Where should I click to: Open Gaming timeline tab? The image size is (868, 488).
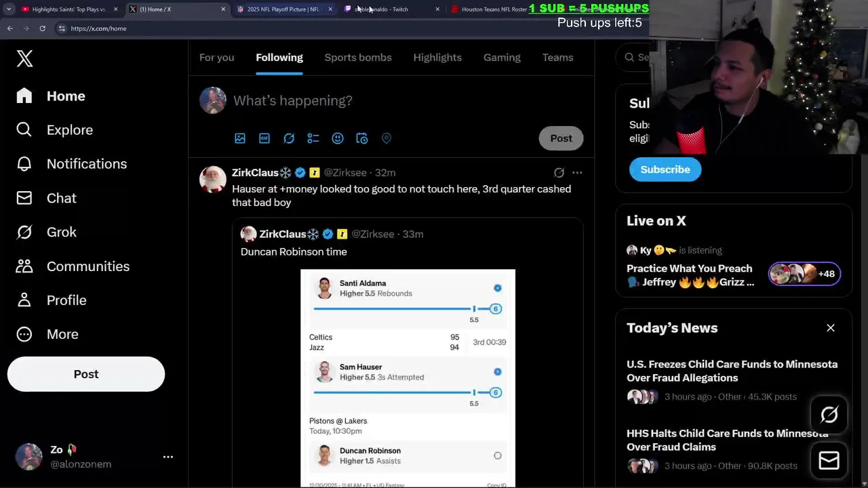[x=502, y=58]
